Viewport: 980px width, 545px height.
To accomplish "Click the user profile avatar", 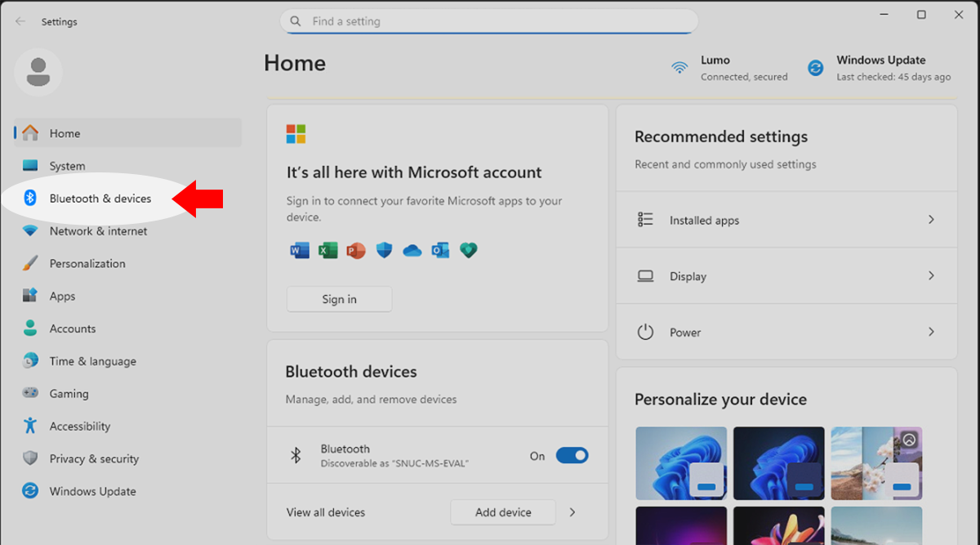I will click(38, 72).
